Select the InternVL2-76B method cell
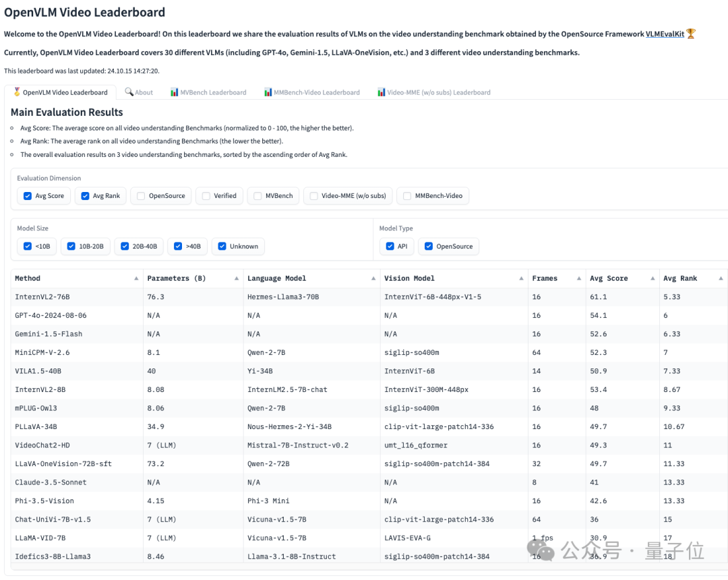The height and width of the screenshot is (580, 728). click(77, 297)
